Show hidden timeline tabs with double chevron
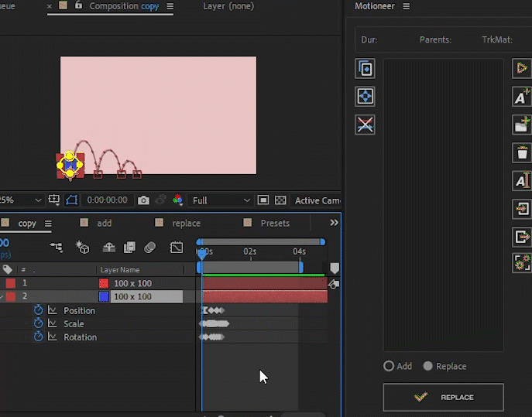 coord(335,223)
